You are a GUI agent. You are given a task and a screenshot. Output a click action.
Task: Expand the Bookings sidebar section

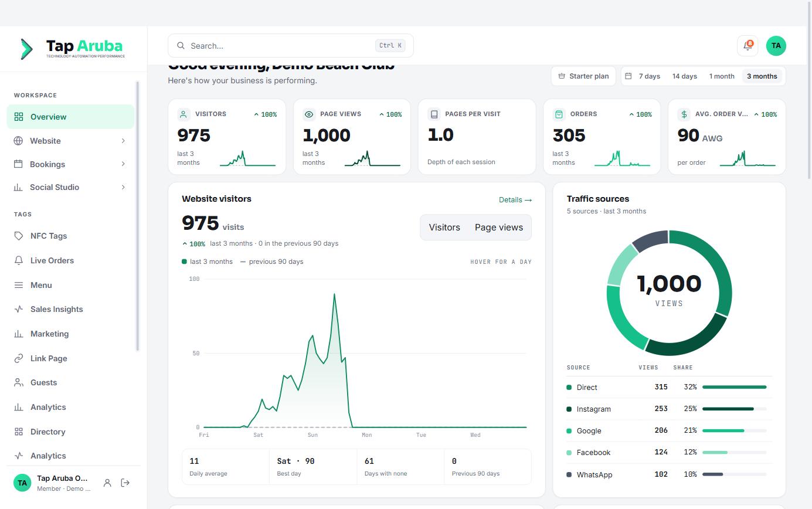70,164
